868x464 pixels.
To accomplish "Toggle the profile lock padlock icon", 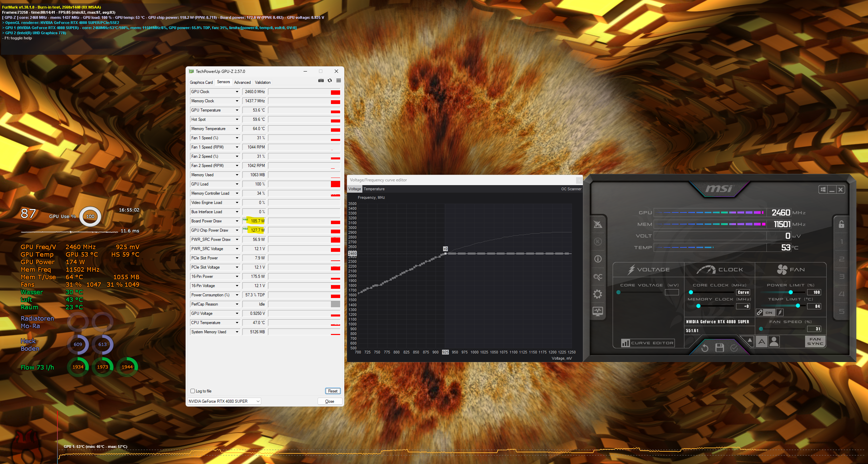I will point(841,224).
